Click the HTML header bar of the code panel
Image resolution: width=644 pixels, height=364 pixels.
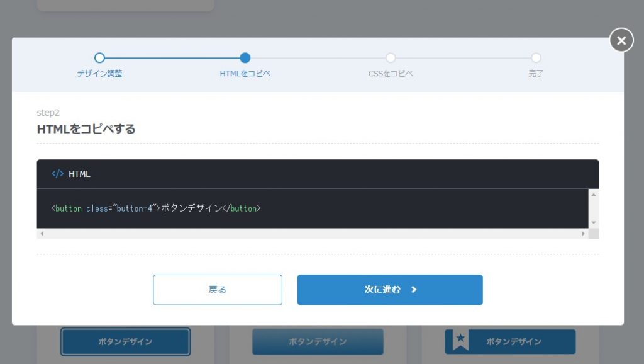(x=314, y=174)
